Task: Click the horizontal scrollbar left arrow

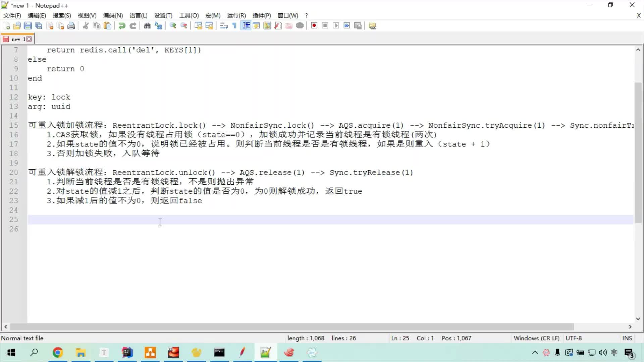Action: point(6,326)
